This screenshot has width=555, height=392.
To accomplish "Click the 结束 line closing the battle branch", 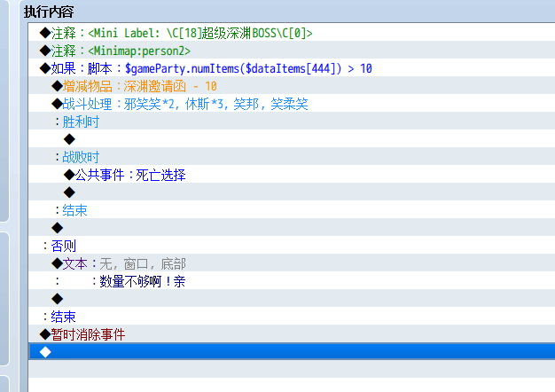I will coord(72,210).
